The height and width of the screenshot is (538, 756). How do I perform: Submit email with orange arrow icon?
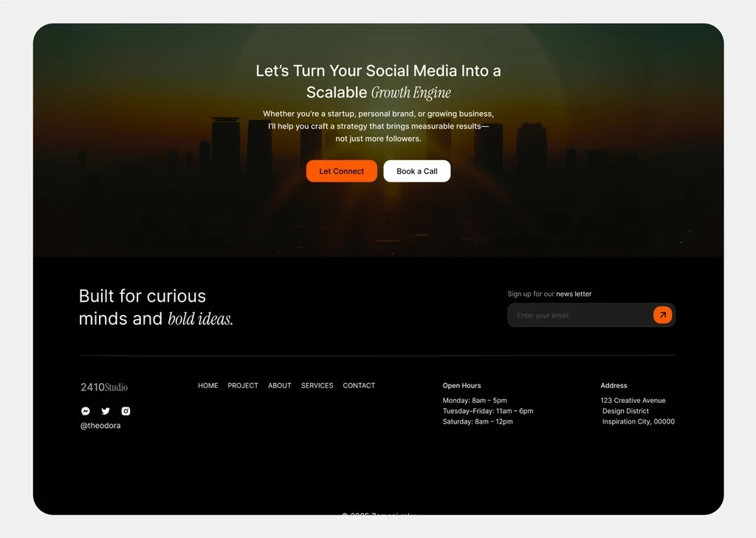click(662, 315)
